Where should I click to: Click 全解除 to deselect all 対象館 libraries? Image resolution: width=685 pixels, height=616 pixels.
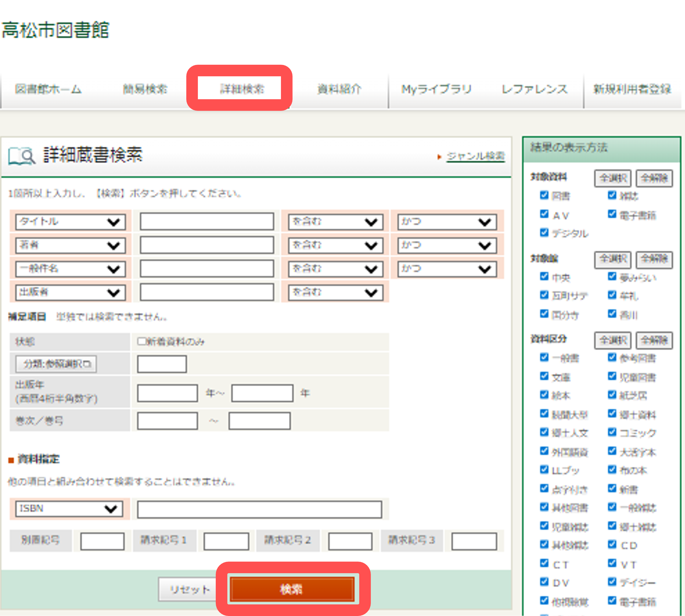[654, 260]
